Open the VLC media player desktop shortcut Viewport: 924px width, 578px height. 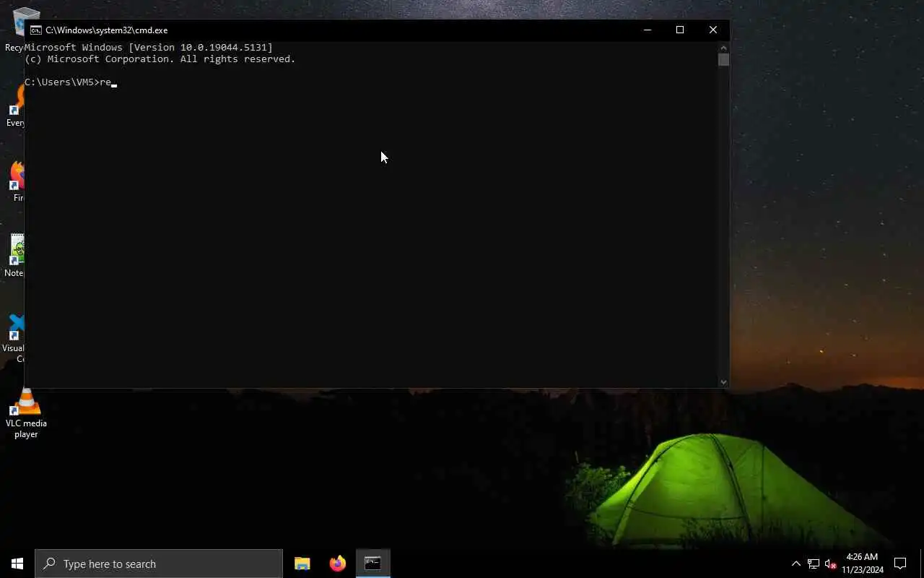click(26, 414)
